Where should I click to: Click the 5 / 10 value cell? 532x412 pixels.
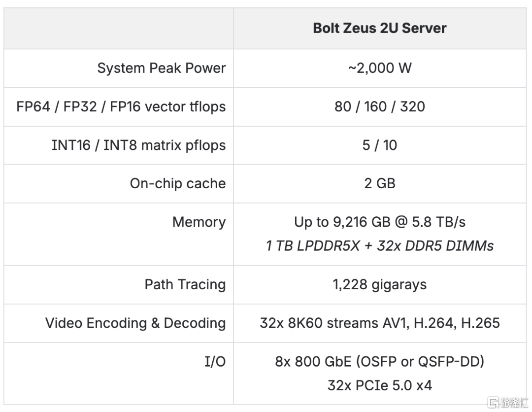[379, 145]
